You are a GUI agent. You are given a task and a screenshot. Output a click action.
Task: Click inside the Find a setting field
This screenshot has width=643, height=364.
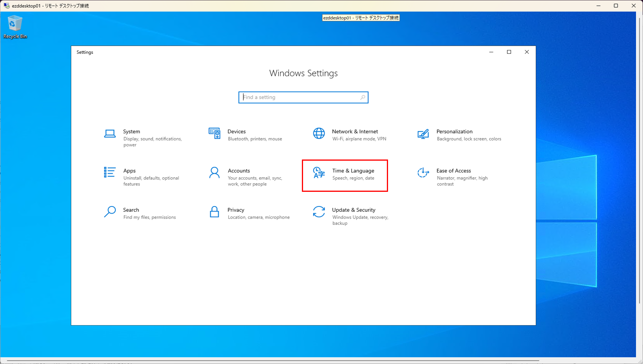click(x=300, y=97)
